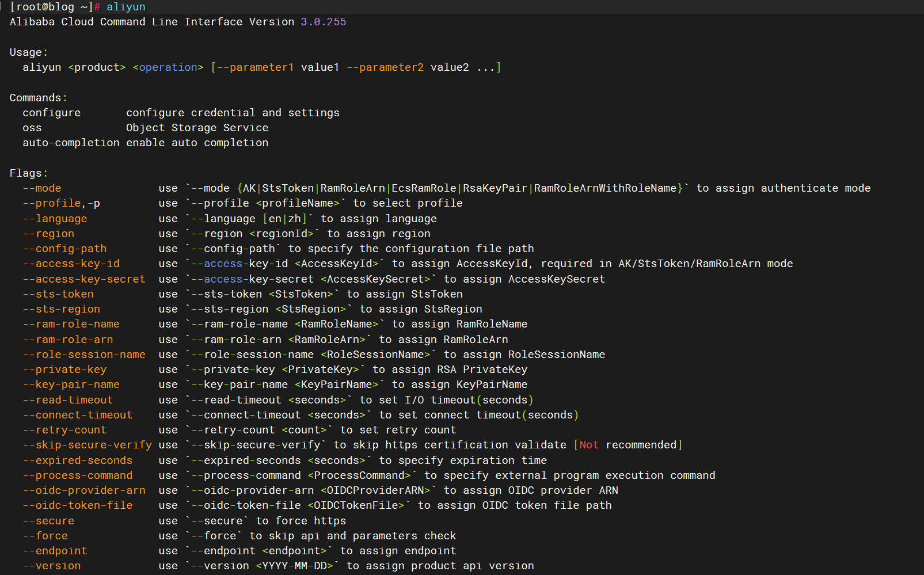Click the 'Commands:' heading
Image resolution: width=924 pixels, height=575 pixels.
coord(39,98)
